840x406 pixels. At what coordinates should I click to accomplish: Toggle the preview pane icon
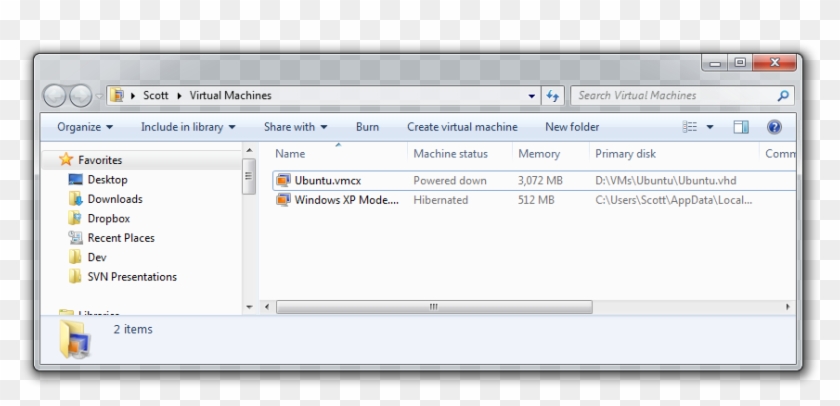point(741,127)
